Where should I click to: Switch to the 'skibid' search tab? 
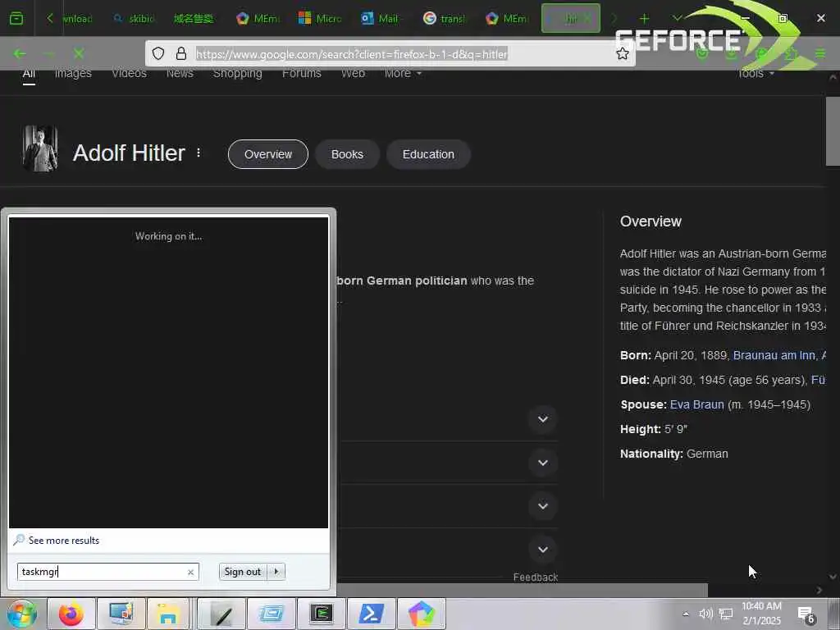[134, 18]
